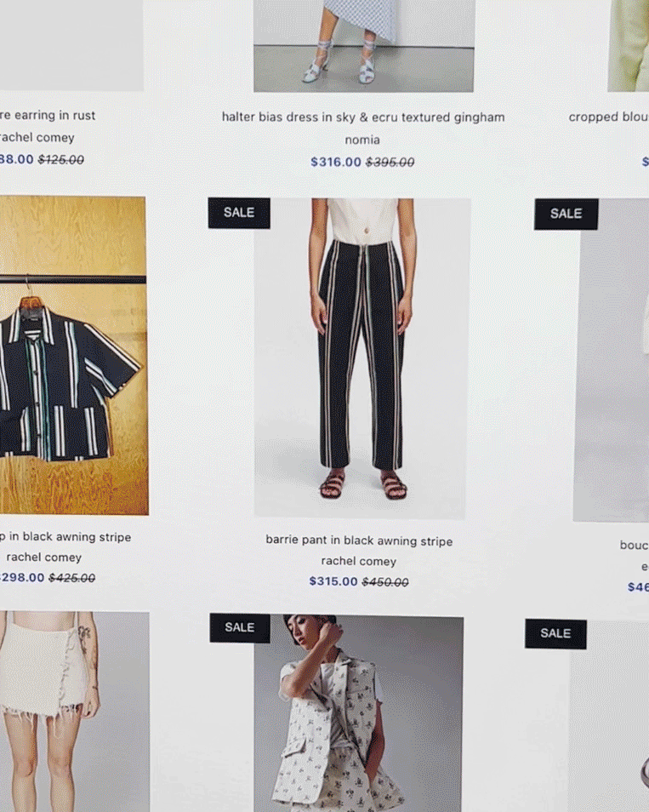Viewport: 649px width, 812px height.
Task: Click the $315.00 sale price of barrie pant
Action: pyautogui.click(x=333, y=581)
